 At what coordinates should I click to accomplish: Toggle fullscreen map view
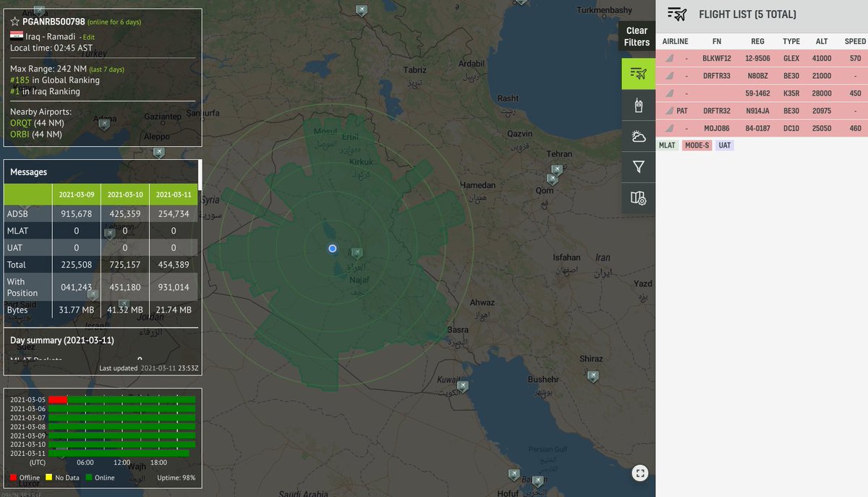639,473
